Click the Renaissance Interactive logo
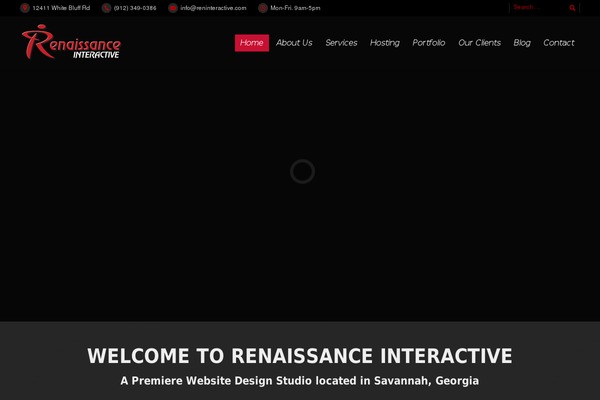600x400 pixels. (72, 42)
